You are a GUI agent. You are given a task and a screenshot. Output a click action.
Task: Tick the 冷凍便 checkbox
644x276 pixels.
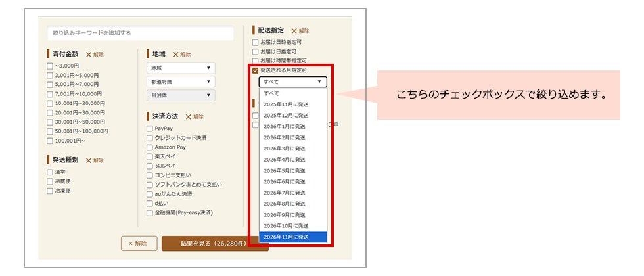point(50,191)
